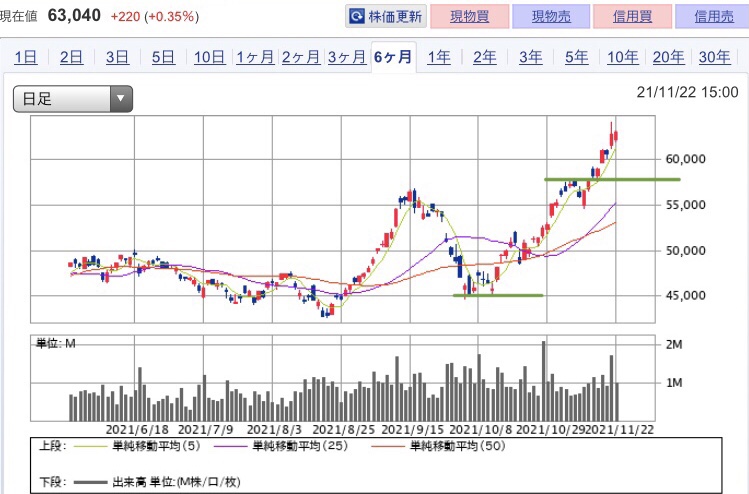The image size is (749, 494).
Task: Open the 5年 chart range tab
Action: (x=576, y=57)
